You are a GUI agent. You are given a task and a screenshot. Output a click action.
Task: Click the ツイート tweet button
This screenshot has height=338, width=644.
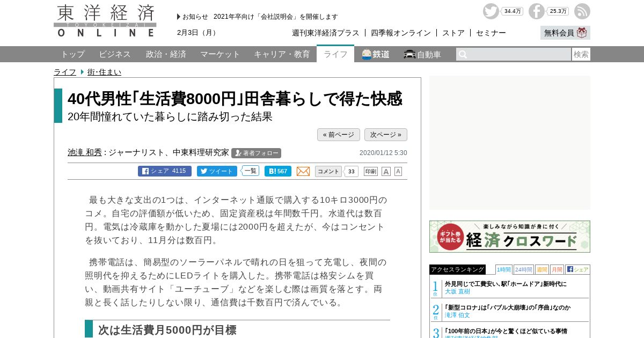217,171
